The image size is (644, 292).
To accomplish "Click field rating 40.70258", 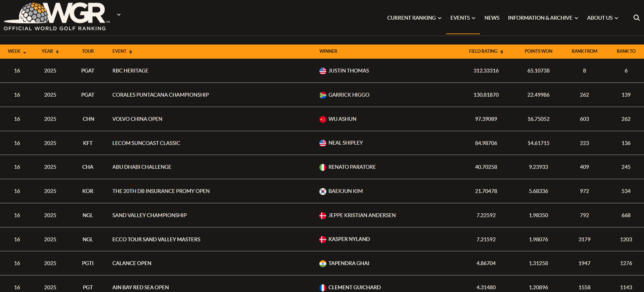I will pyautogui.click(x=486, y=167).
